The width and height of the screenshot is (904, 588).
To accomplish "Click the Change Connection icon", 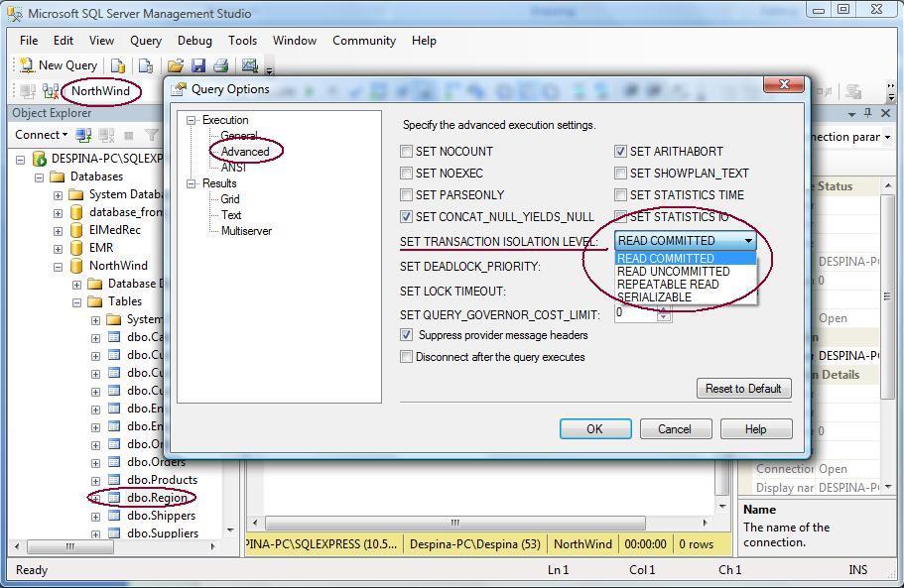I will [x=51, y=91].
